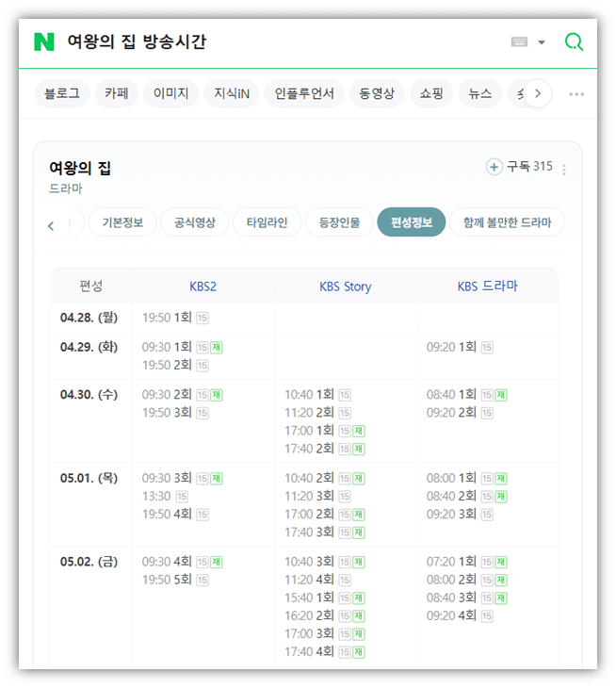Show next search categories with right chevron

click(538, 93)
